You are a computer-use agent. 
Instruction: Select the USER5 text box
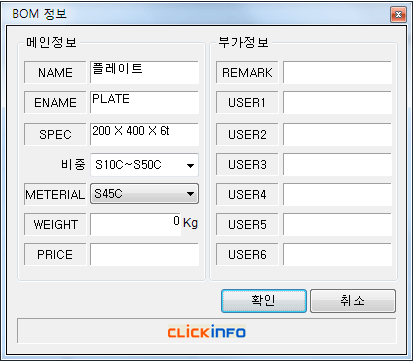(x=337, y=224)
